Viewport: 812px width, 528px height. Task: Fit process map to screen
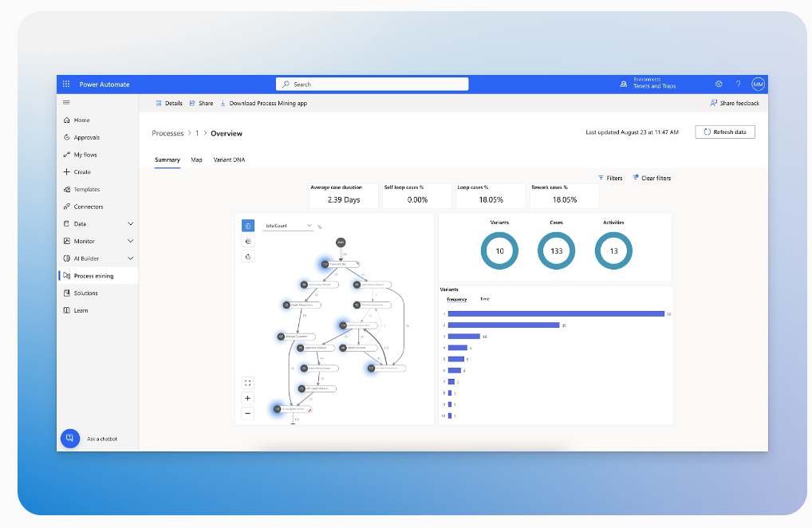click(x=247, y=382)
